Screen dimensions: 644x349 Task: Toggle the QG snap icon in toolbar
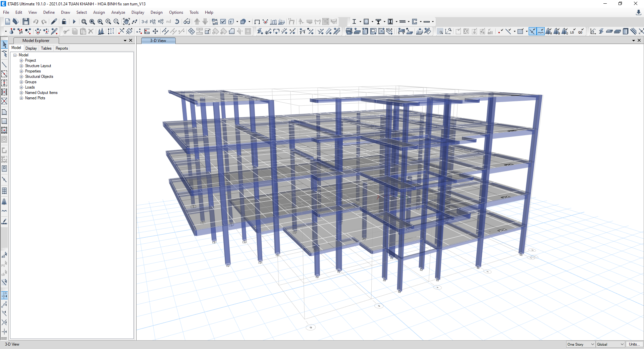coord(581,31)
